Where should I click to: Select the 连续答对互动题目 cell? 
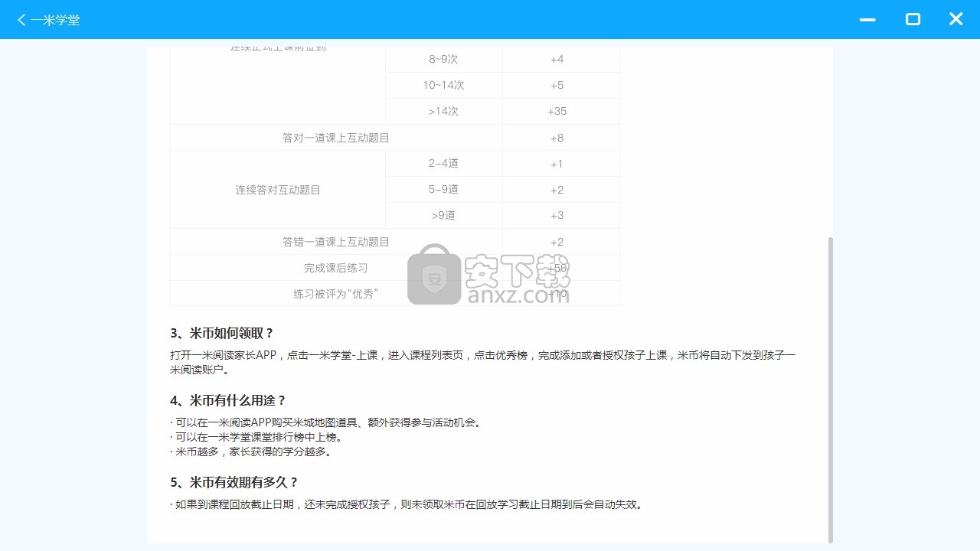278,190
